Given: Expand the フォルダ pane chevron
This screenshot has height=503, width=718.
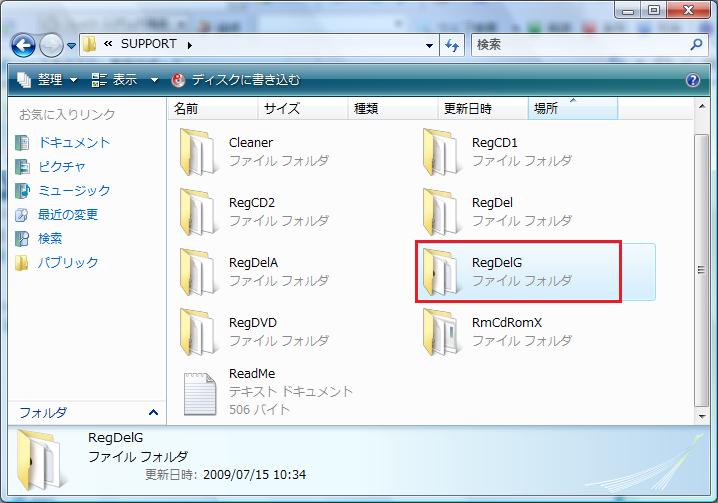Looking at the screenshot, I should 153,413.
